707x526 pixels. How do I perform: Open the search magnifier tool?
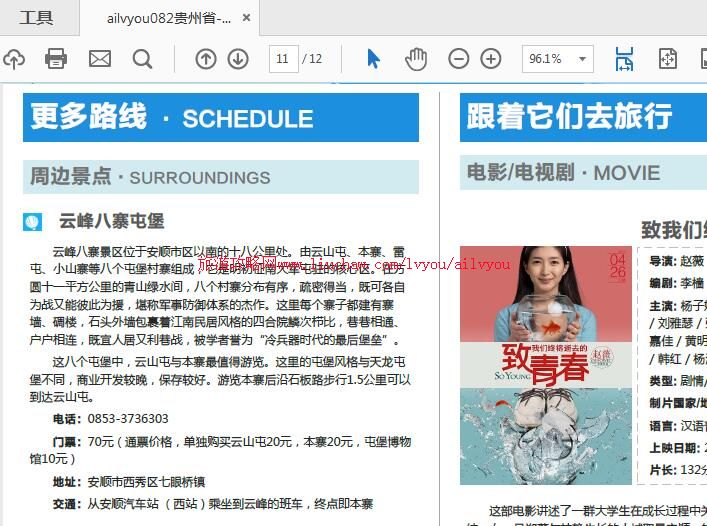(143, 59)
